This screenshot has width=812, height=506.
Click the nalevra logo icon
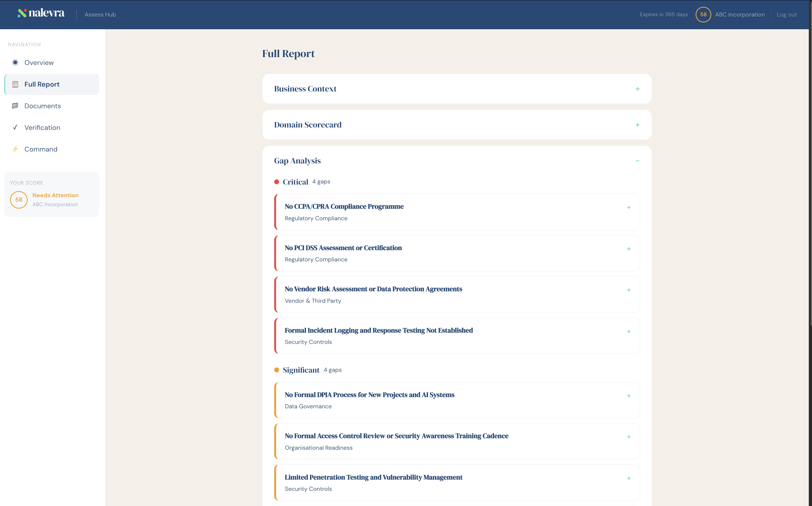coord(22,13)
